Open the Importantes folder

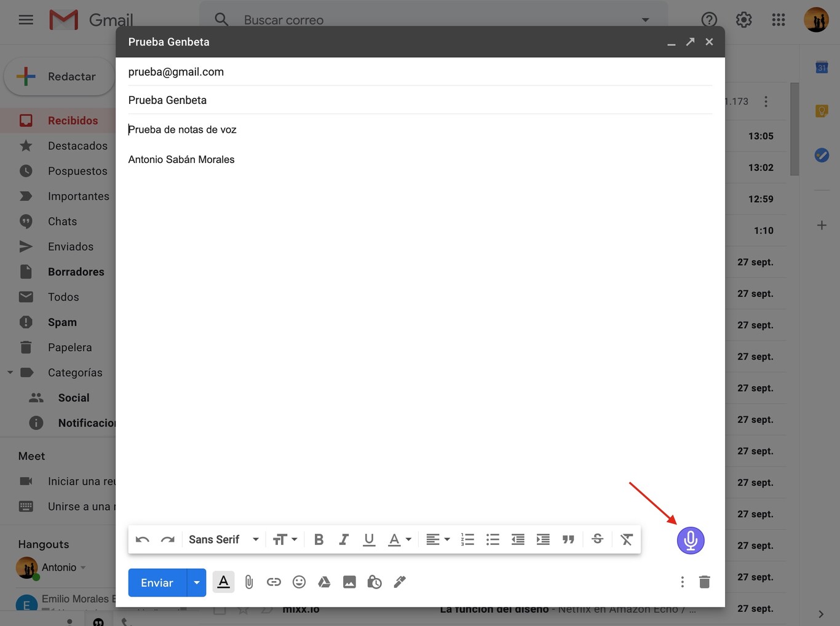tap(58, 196)
